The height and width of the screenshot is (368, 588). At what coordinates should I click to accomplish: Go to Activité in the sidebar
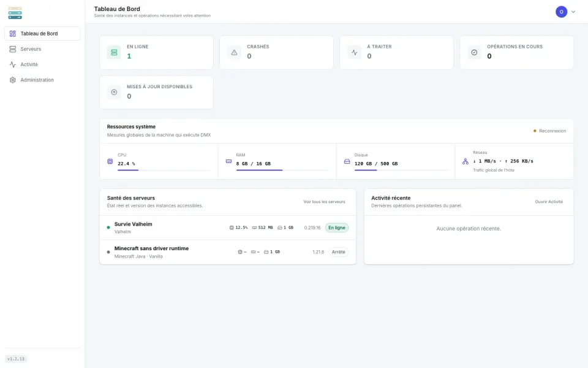click(42, 64)
